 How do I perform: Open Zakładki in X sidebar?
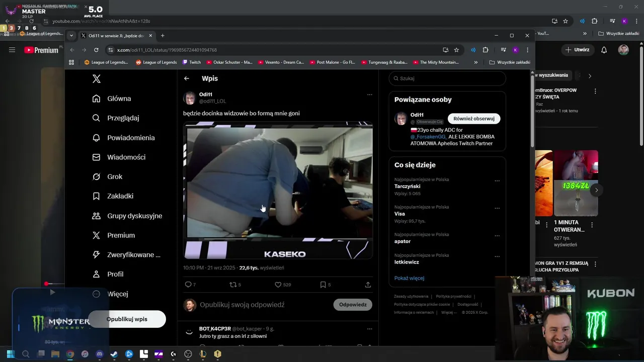pos(113,196)
